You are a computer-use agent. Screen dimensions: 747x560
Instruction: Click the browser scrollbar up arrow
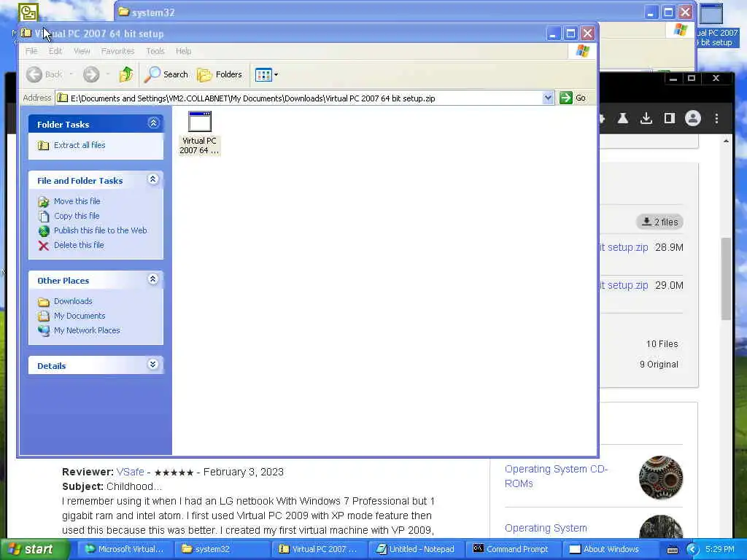pos(726,141)
